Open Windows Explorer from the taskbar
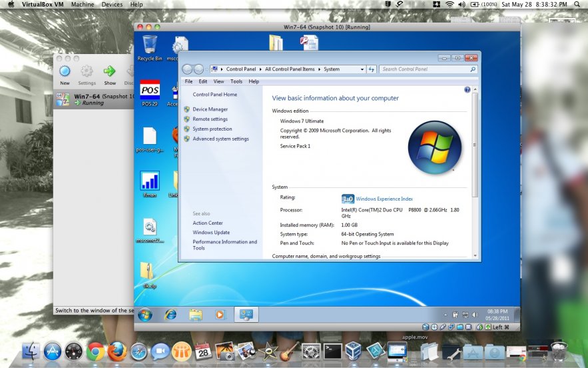Screen dimensions: 588x368 point(195,315)
